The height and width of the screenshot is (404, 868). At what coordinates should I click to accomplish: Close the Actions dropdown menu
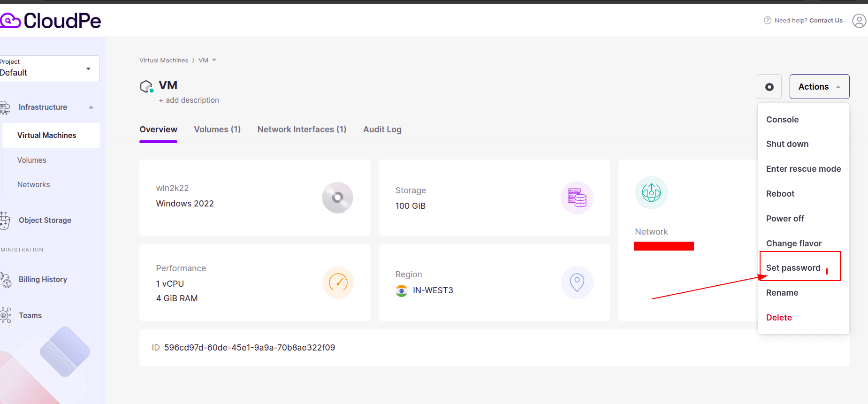819,87
